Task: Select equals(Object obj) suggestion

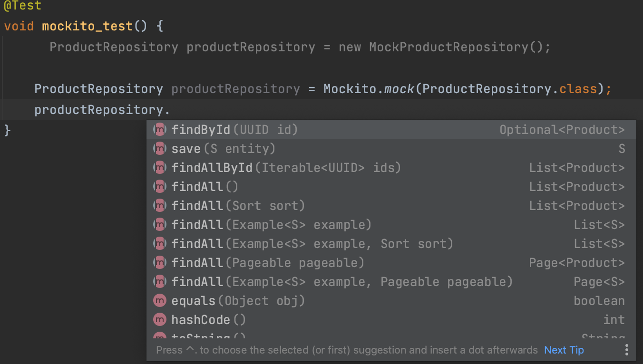Action: (391, 301)
